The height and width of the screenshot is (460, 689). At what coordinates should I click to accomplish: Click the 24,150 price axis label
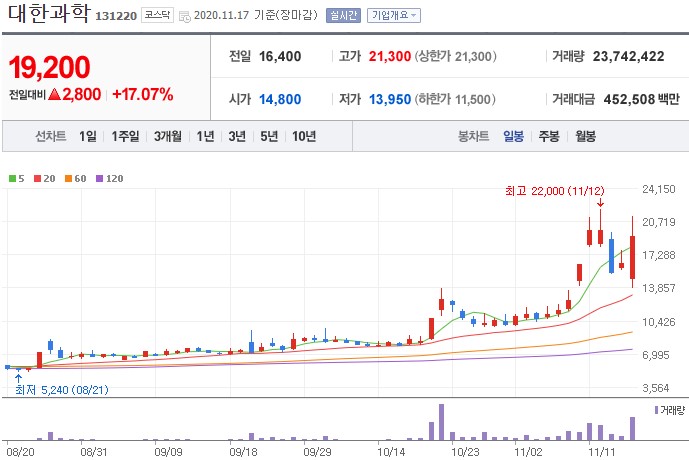tap(659, 189)
